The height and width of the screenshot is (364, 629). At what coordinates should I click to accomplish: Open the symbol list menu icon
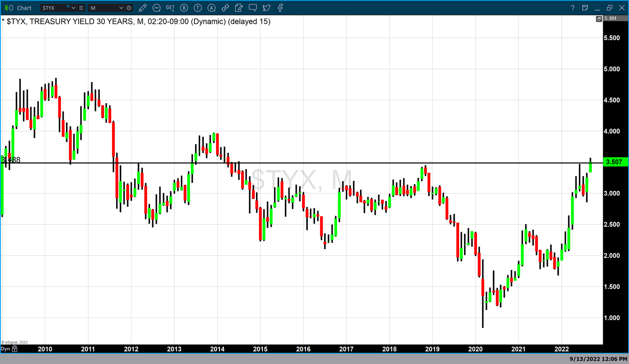click(x=81, y=8)
